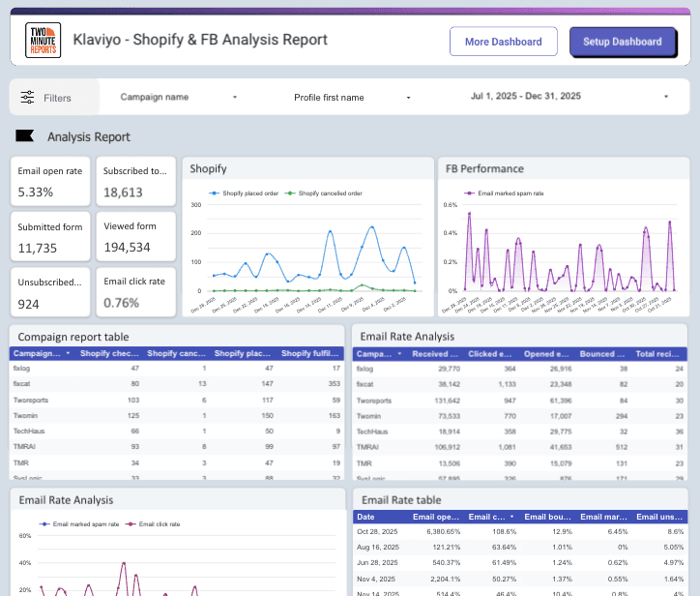Click the Oct 28, 2025 date cell
The height and width of the screenshot is (596, 700).
coord(377,532)
